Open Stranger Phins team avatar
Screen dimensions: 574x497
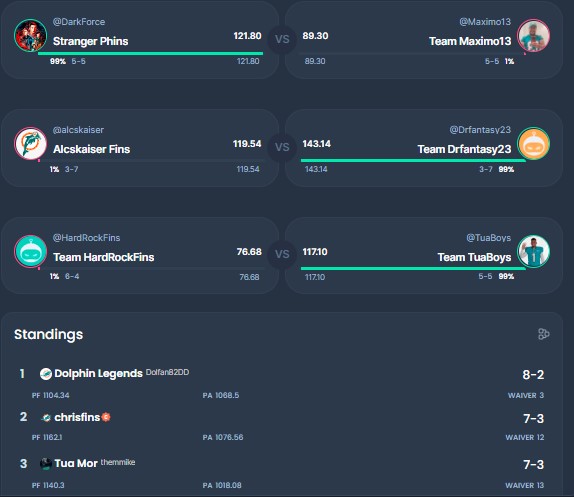tap(30, 36)
